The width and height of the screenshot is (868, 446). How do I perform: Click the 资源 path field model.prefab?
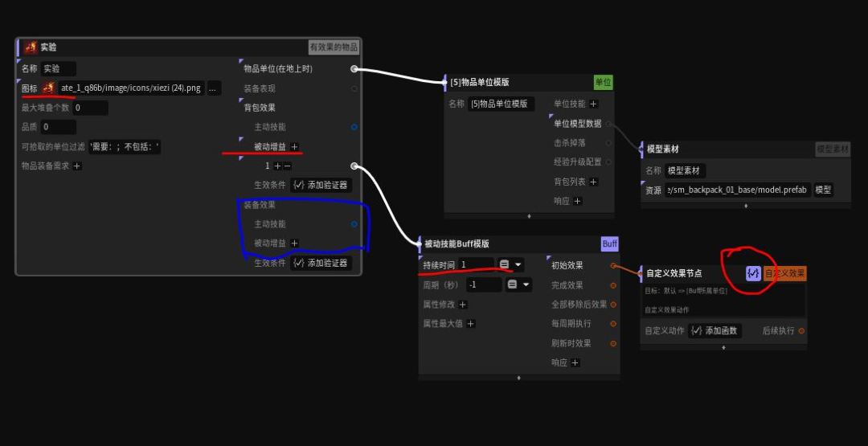(739, 190)
